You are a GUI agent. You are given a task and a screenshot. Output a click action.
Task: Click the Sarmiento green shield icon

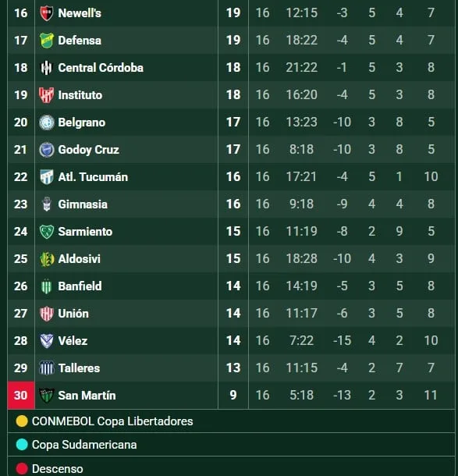(47, 232)
